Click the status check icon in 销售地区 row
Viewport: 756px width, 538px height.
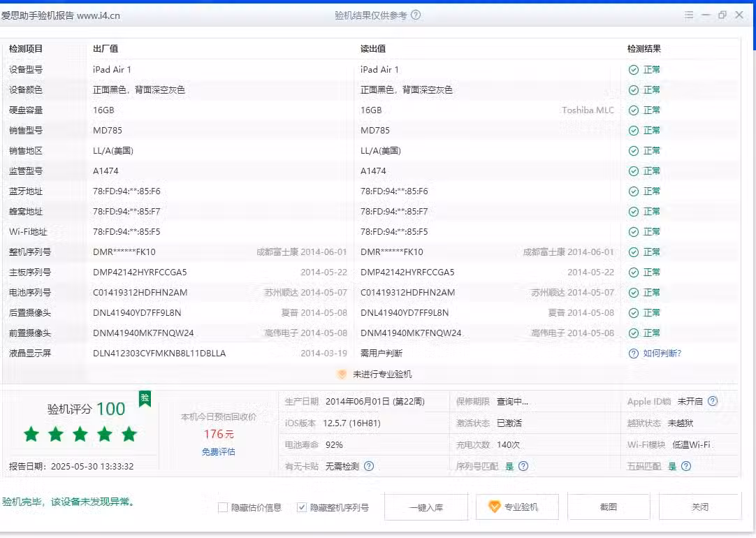point(634,151)
